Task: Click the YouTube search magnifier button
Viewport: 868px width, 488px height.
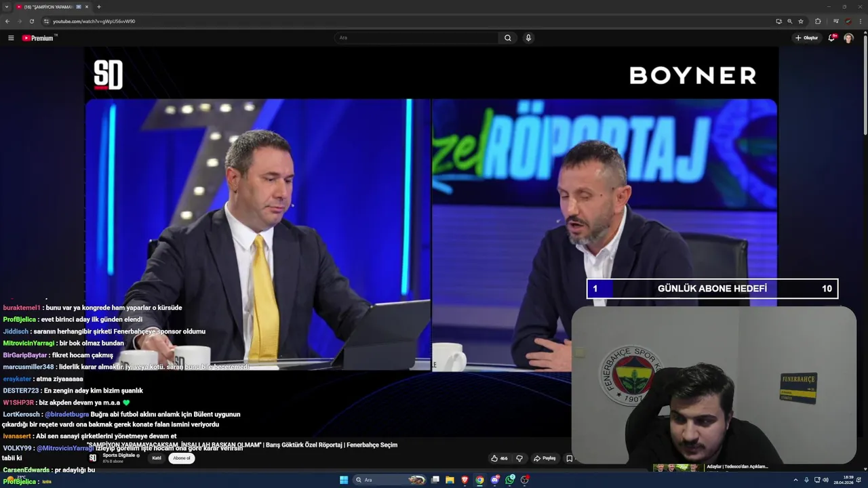Action: pyautogui.click(x=507, y=38)
